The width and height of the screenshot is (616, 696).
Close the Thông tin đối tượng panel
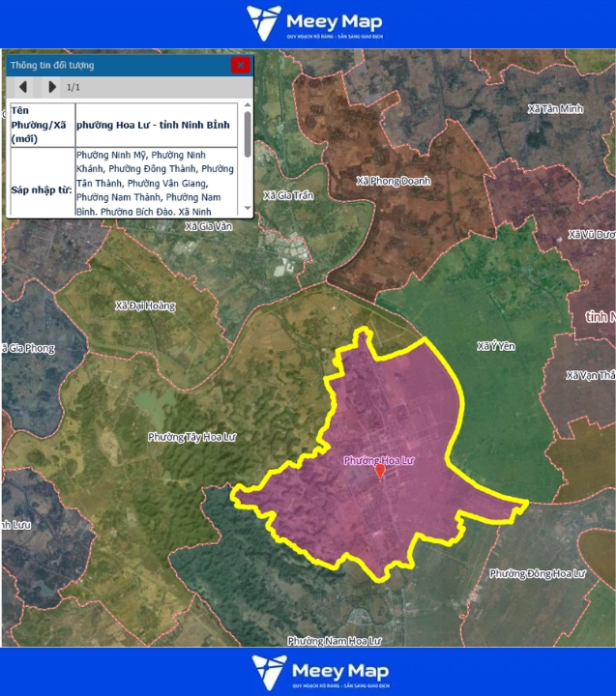(x=240, y=65)
